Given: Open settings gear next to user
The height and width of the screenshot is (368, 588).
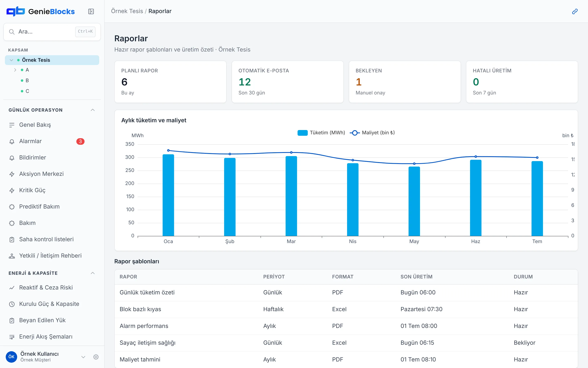Looking at the screenshot, I should click(x=96, y=357).
